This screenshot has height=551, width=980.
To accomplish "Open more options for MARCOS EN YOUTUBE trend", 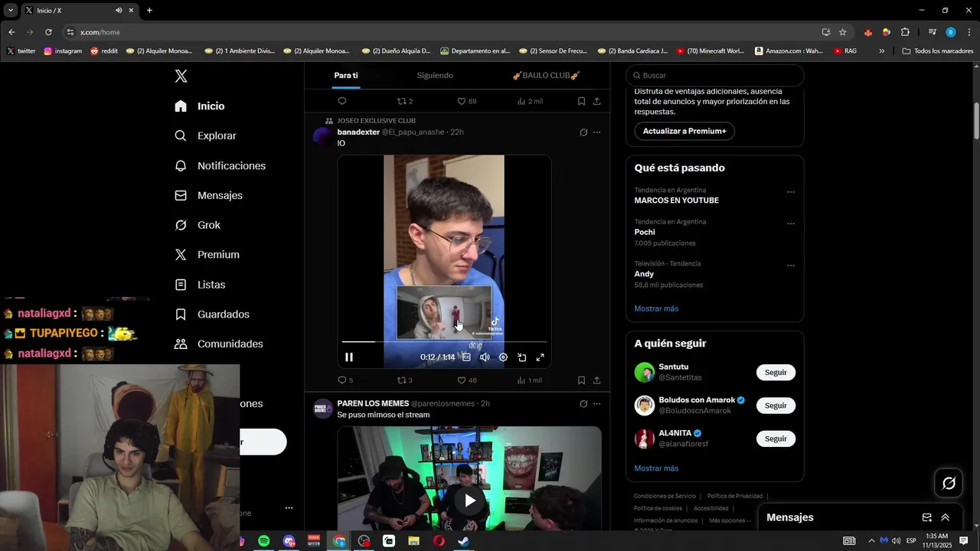I will (791, 192).
